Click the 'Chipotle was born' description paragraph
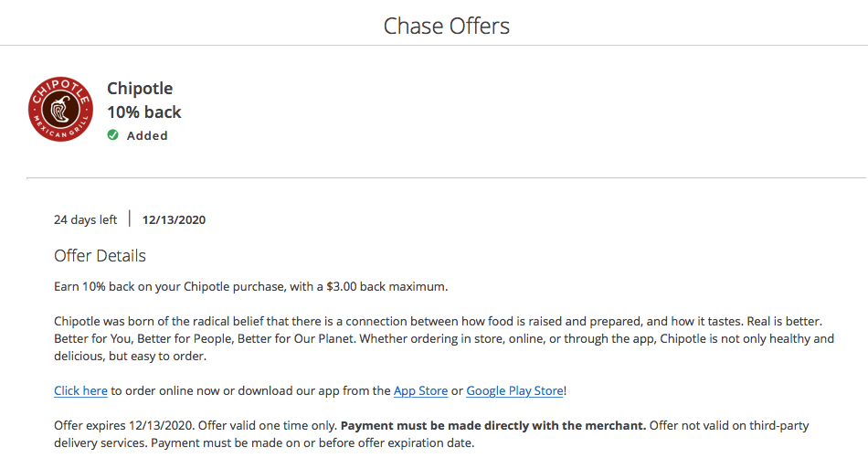Image resolution: width=868 pixels, height=469 pixels. [x=274, y=322]
